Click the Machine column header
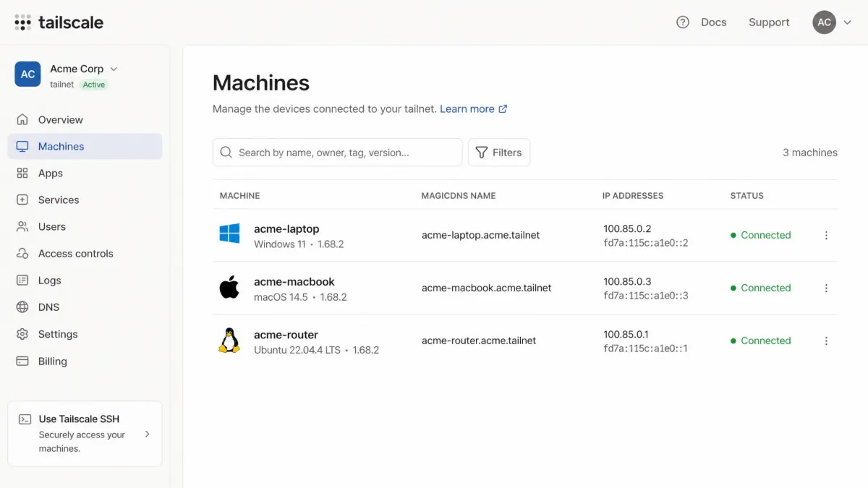 click(239, 196)
